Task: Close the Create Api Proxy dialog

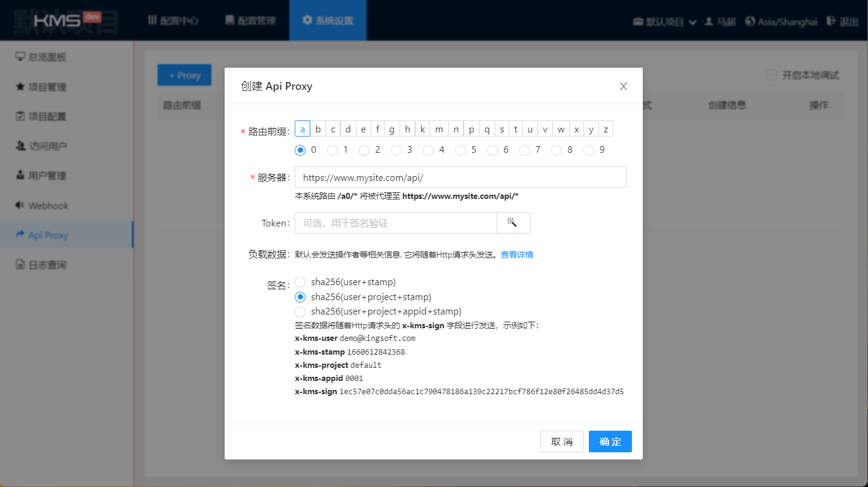Action: click(623, 86)
